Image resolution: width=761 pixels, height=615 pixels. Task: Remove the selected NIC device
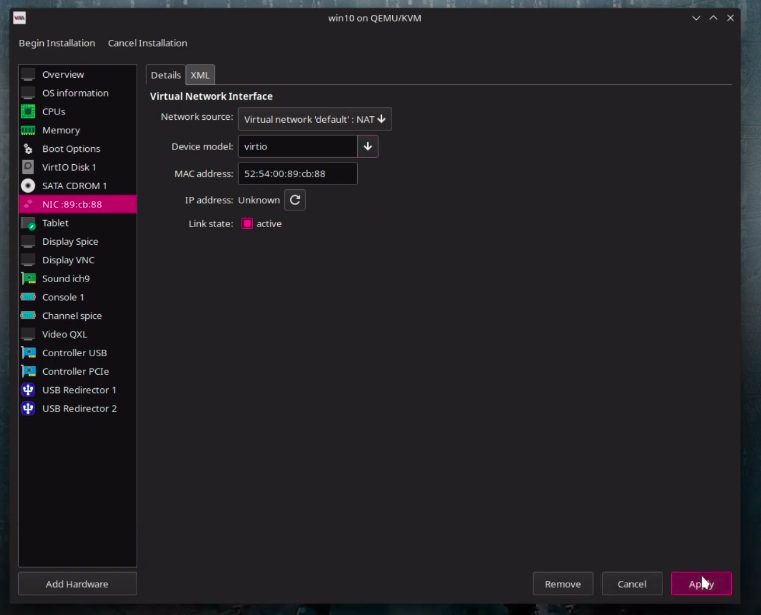[563, 584]
